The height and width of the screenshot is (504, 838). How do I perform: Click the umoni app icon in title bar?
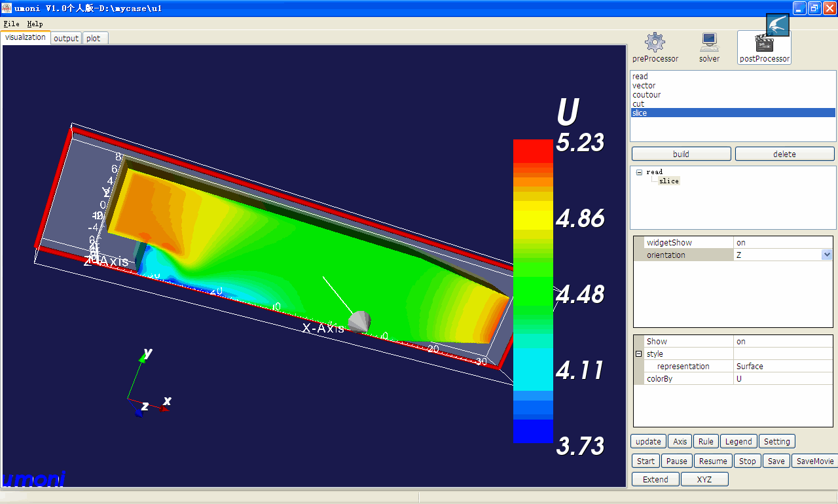[x=7, y=8]
